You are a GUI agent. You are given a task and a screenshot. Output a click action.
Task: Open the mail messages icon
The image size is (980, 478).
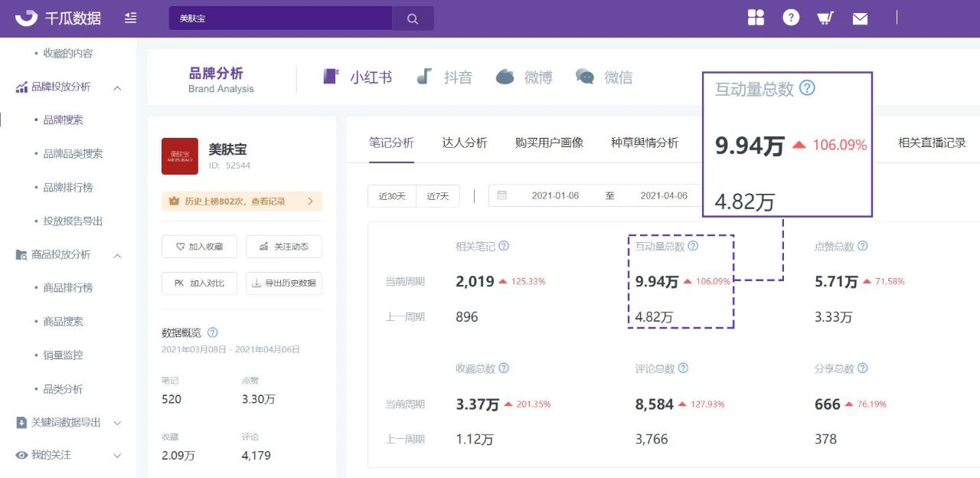860,18
